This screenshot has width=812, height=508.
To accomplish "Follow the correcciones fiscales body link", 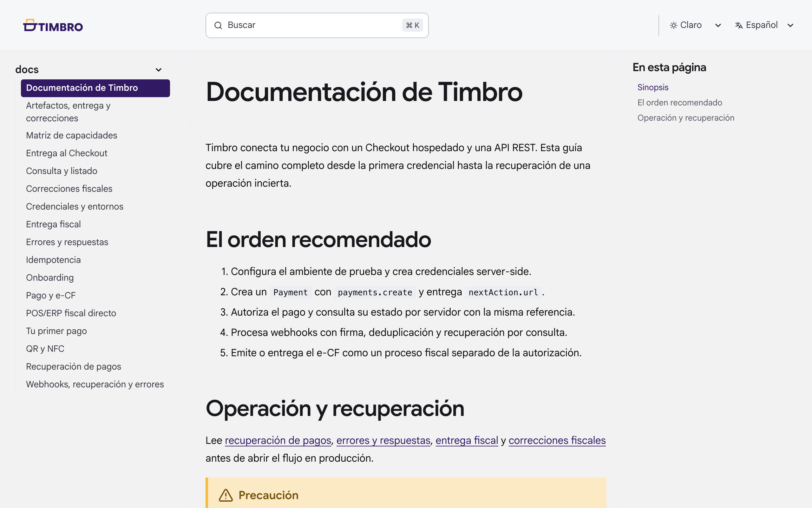I will tap(557, 440).
